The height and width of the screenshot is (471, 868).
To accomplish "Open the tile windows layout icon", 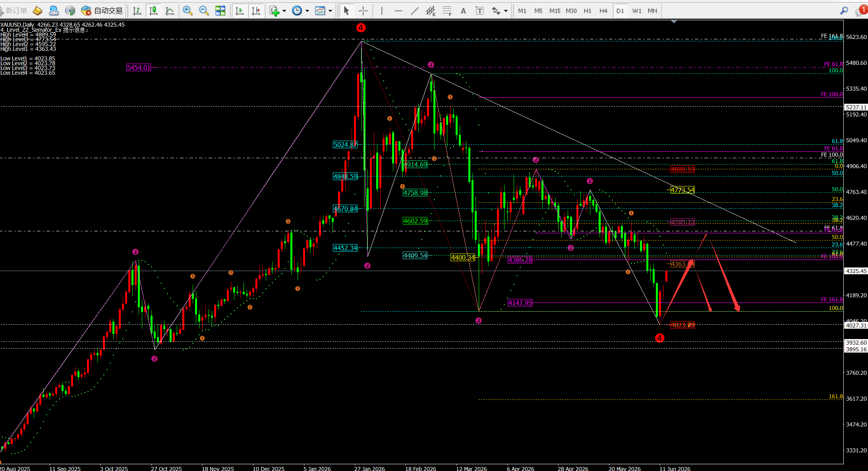I will pyautogui.click(x=220, y=11).
